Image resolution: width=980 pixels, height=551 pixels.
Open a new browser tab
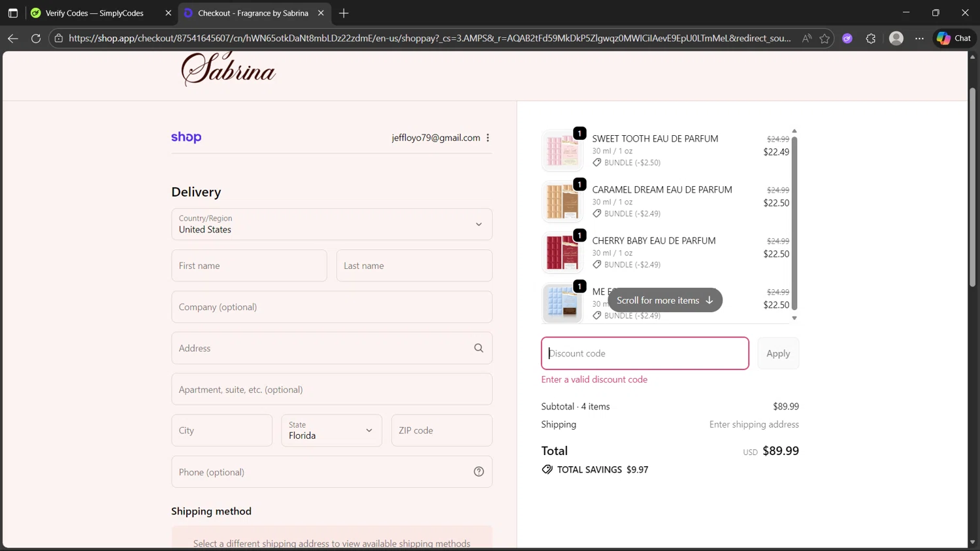[344, 13]
